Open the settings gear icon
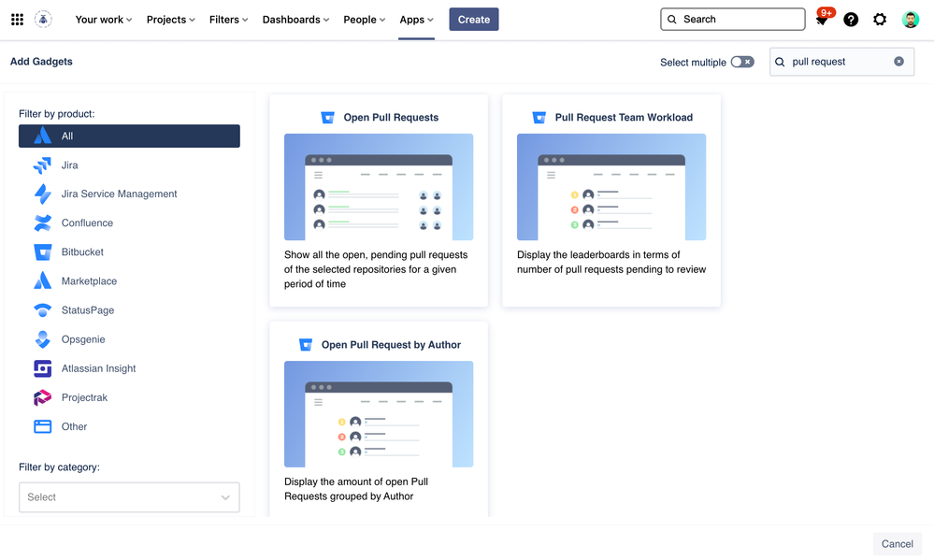This screenshot has width=934, height=560. [880, 20]
